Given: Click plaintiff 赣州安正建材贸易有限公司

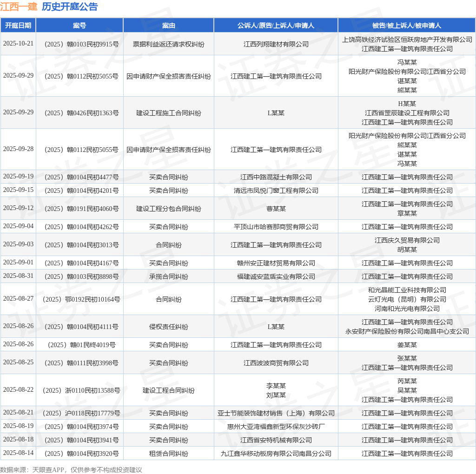Looking at the screenshot, I should point(276,263).
